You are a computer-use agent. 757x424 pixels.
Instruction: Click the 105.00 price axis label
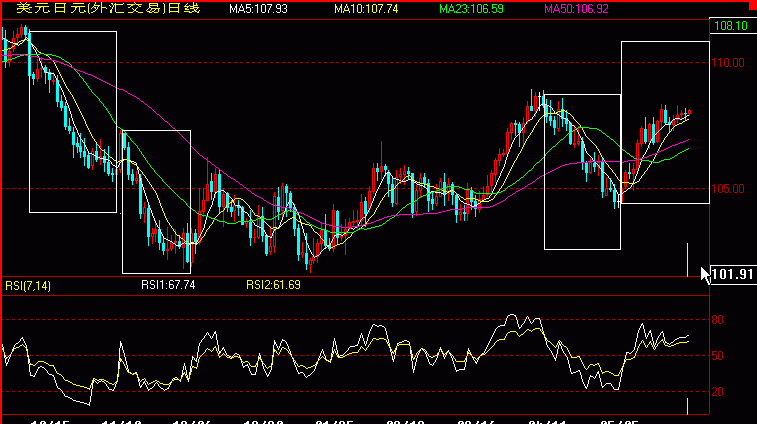pyautogui.click(x=728, y=189)
